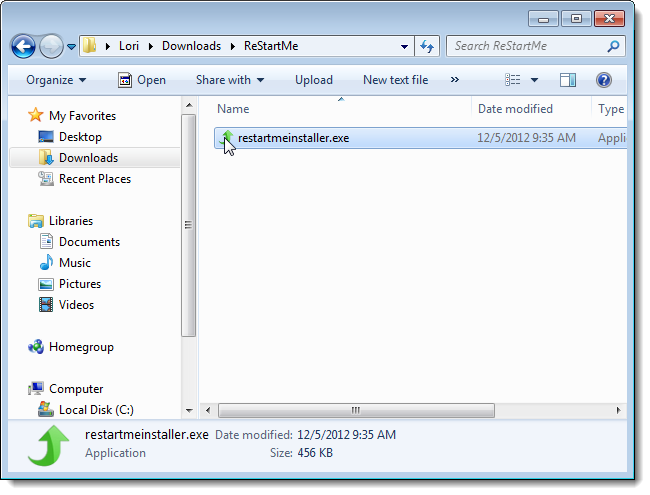Click the Music note icon

(x=46, y=262)
